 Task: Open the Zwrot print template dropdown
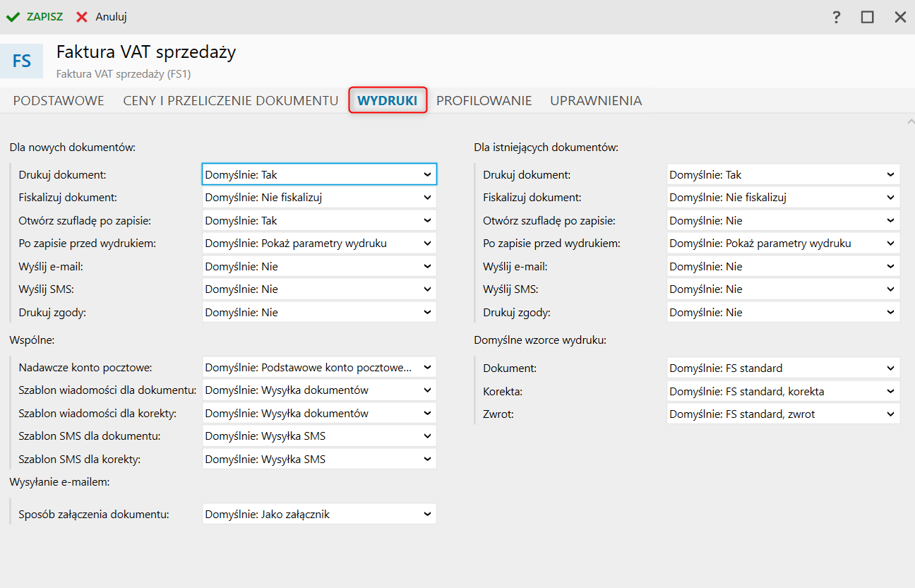783,414
